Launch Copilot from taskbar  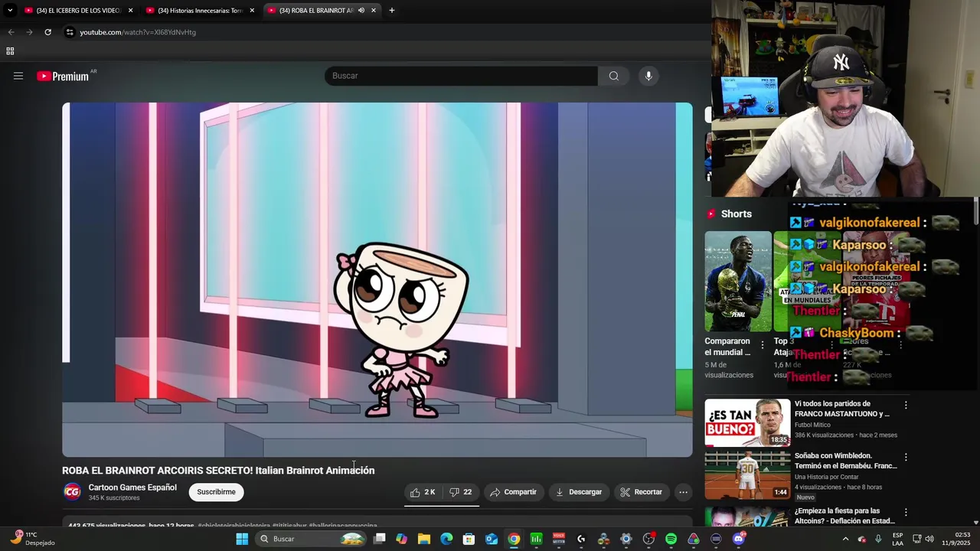(x=401, y=539)
